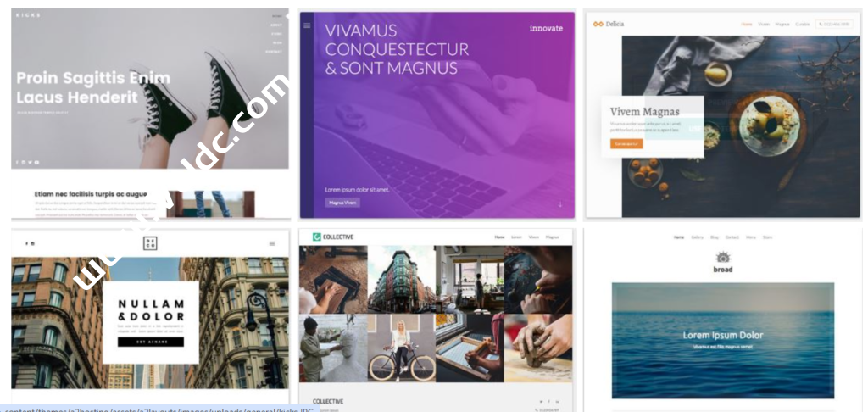This screenshot has width=868, height=412.
Task: Click the DECO square logo icon
Action: click(150, 243)
